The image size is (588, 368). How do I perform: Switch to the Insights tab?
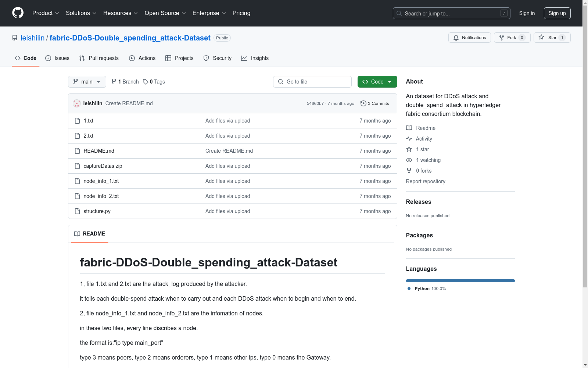tap(255, 58)
